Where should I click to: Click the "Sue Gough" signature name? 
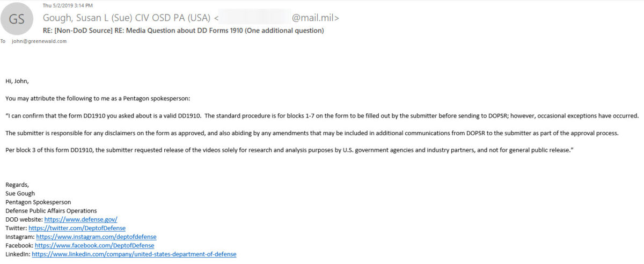20,193
